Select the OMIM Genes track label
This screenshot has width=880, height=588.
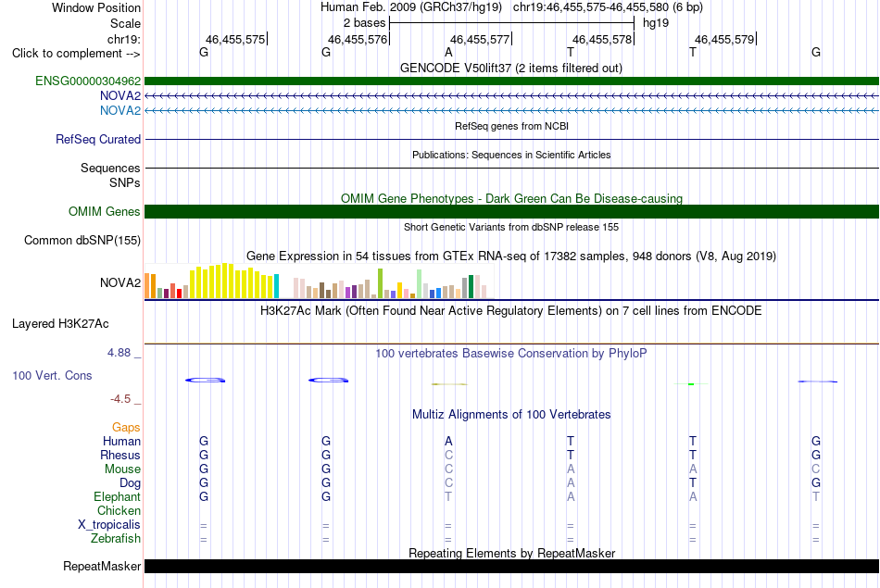click(x=105, y=211)
